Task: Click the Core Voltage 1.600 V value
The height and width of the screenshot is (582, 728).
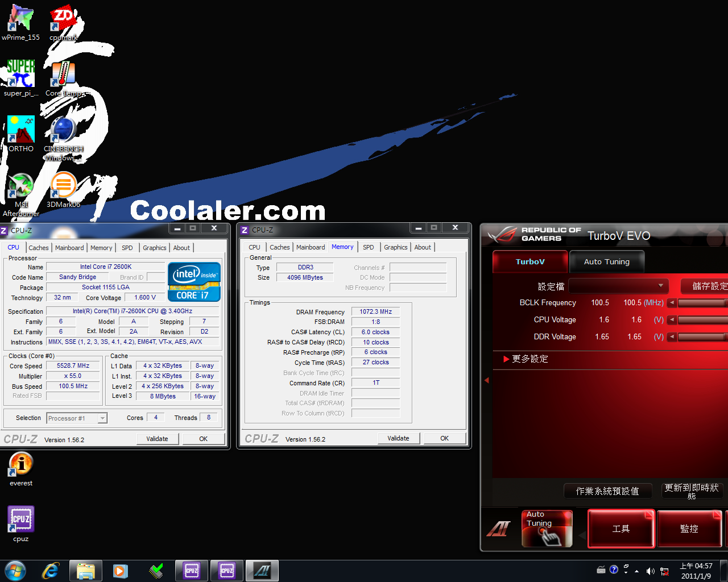Action: click(144, 297)
